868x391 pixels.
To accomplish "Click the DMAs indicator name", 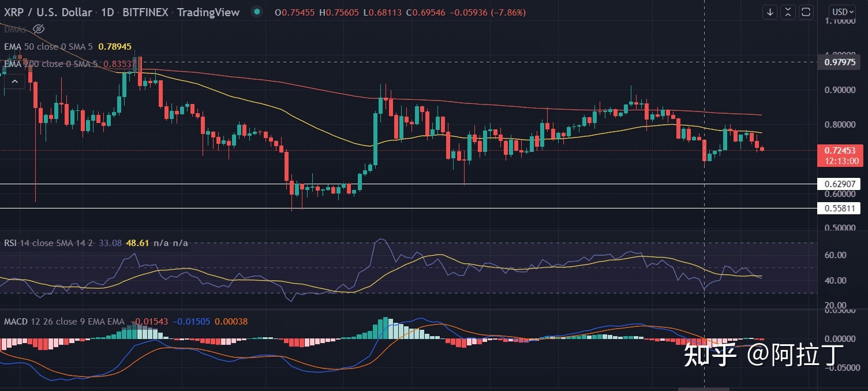I will tap(15, 29).
